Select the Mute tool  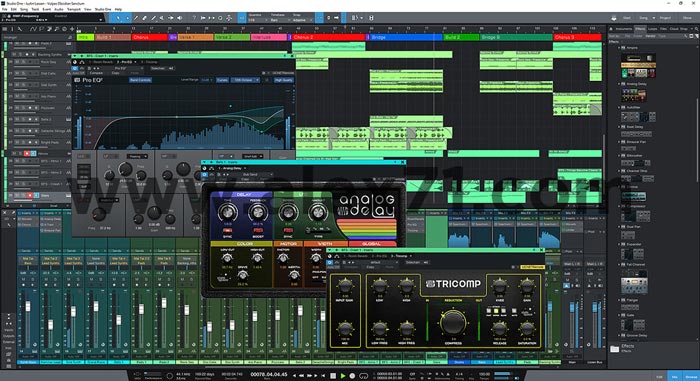[x=162, y=18]
